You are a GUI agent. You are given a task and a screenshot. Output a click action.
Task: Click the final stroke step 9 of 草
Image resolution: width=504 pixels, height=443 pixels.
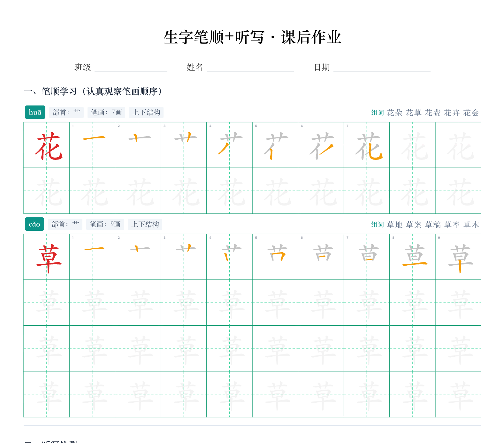point(458,257)
